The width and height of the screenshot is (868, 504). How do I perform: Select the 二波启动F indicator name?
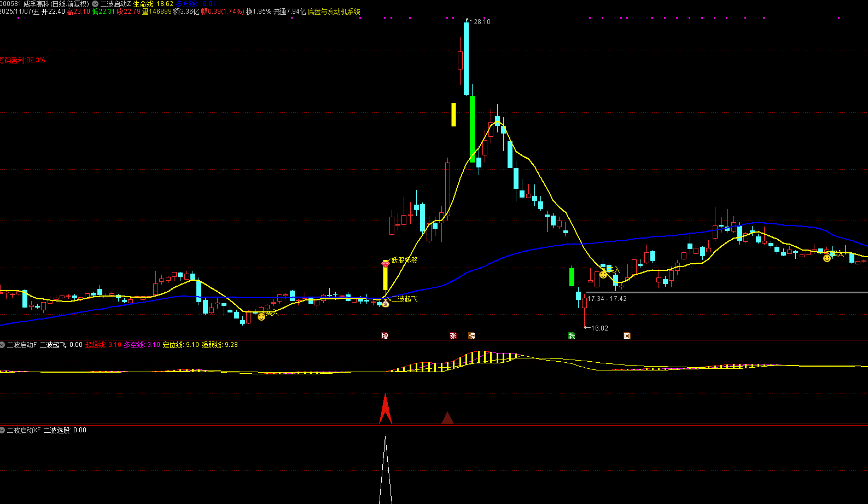[x=22, y=345]
